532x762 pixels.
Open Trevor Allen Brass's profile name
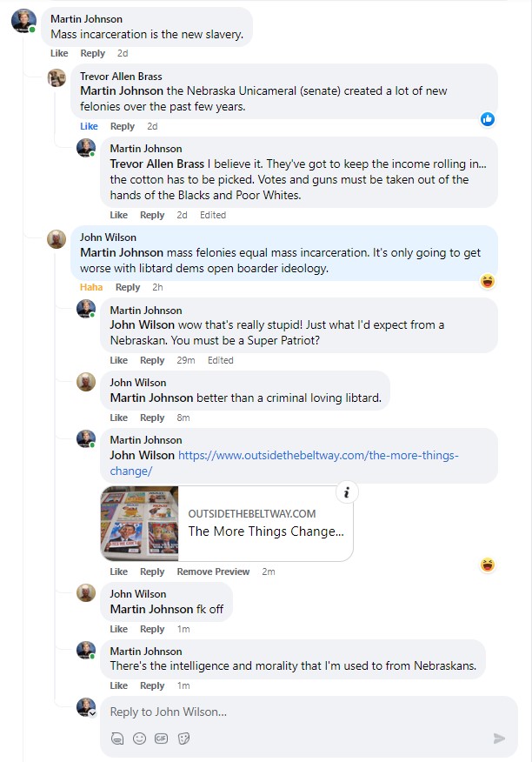tap(121, 77)
